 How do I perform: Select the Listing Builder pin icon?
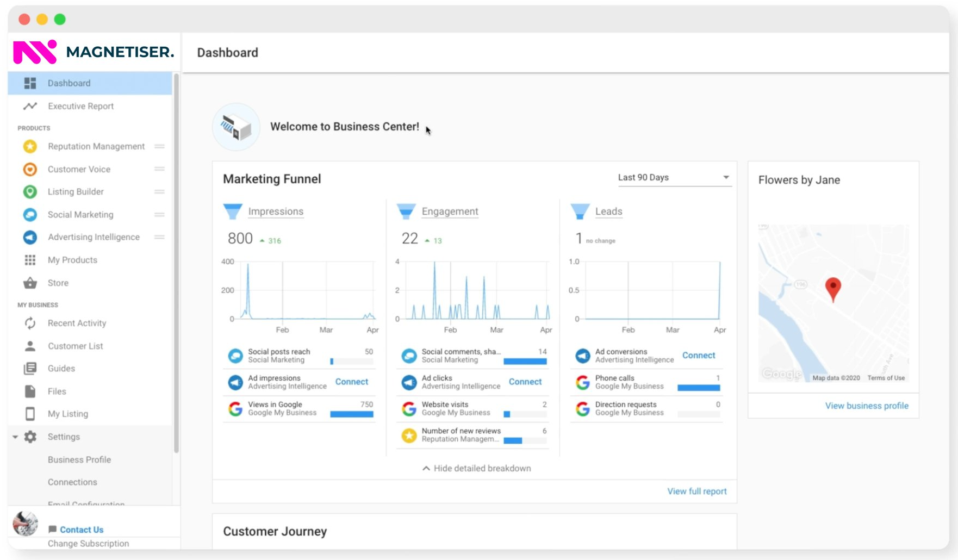[x=30, y=191]
